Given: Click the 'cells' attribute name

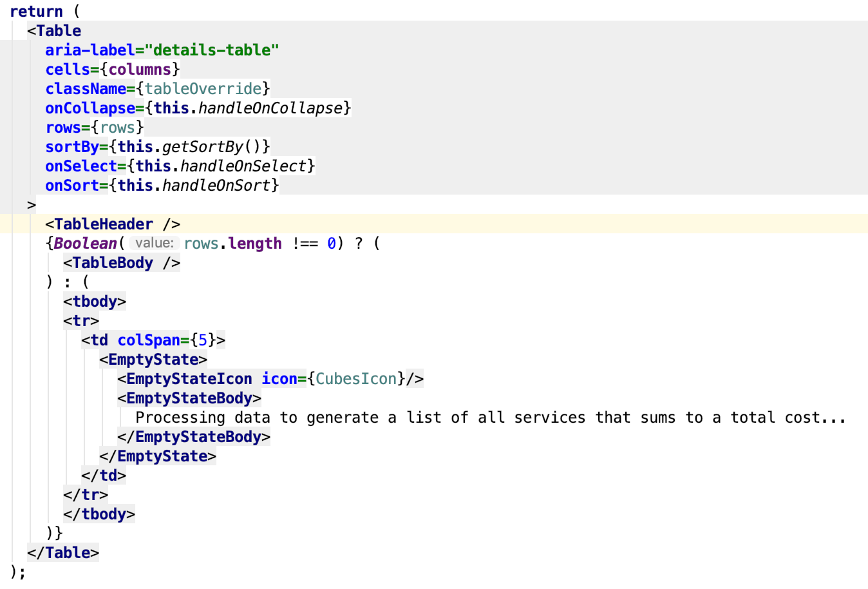Looking at the screenshot, I should 68,70.
